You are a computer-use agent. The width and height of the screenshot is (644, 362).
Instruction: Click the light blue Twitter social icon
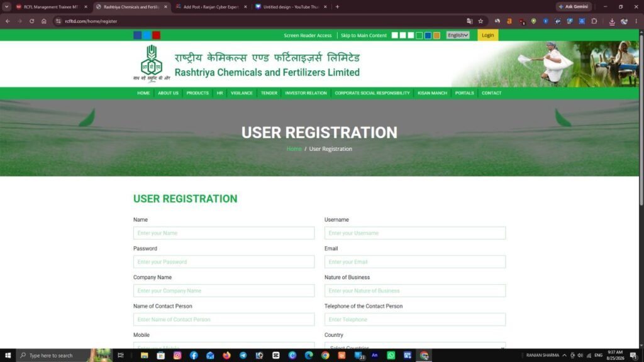coord(147,35)
